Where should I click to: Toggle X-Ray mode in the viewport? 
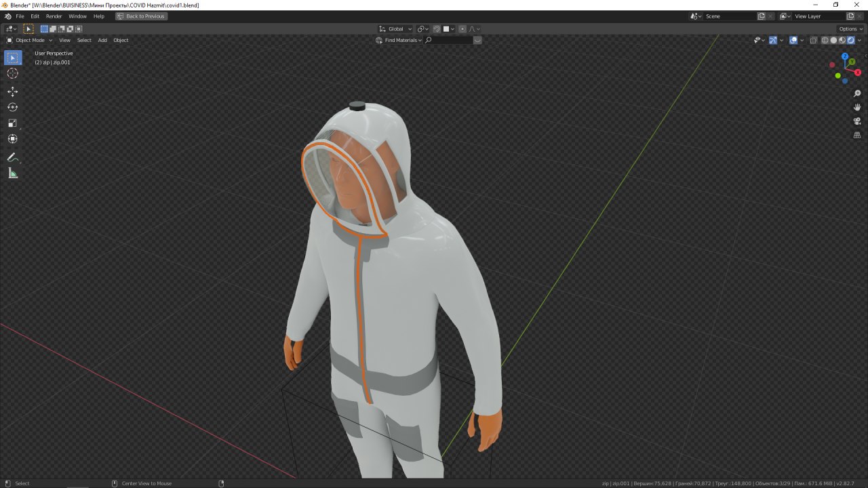814,40
